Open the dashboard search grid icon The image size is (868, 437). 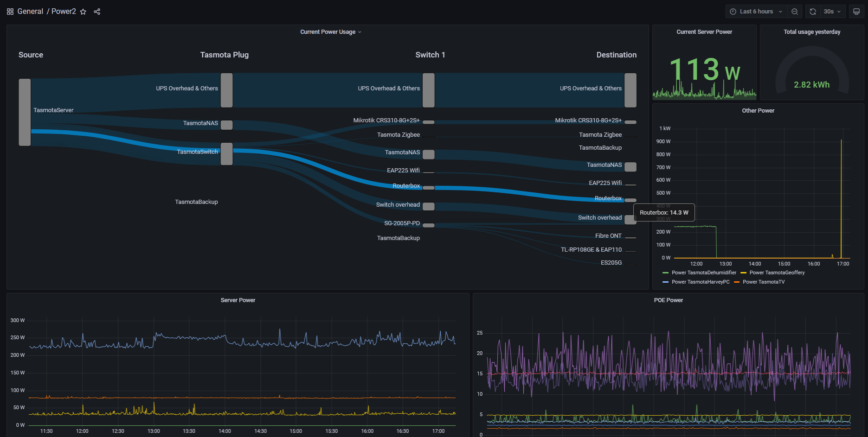(10, 12)
